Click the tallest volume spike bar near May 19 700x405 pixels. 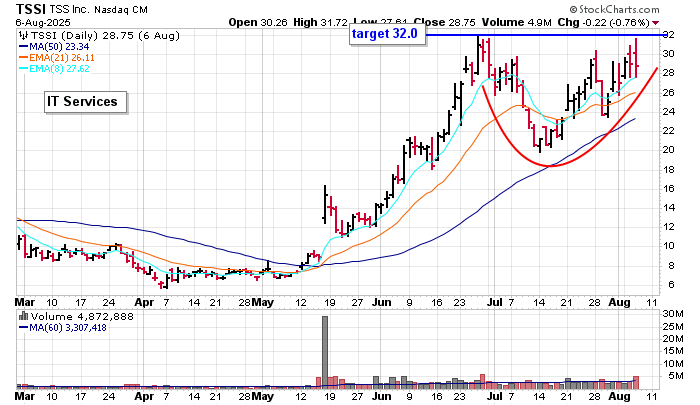point(325,352)
